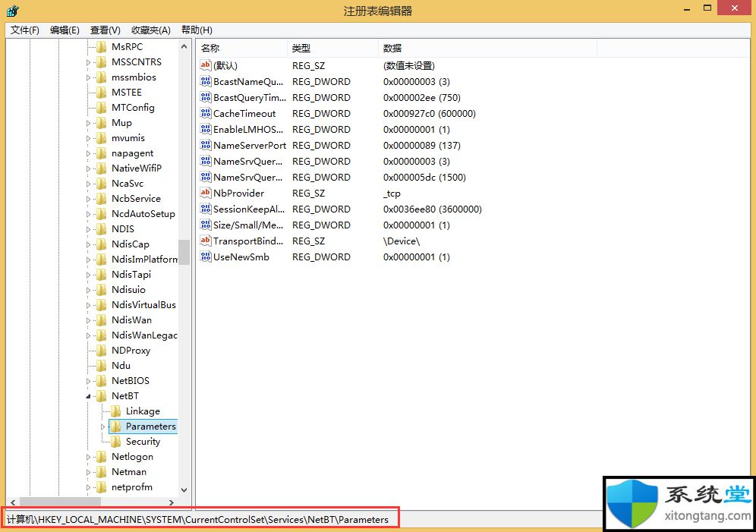This screenshot has width=756, height=532.
Task: Select the BcastNameQu... DWORD icon
Action: [x=206, y=81]
